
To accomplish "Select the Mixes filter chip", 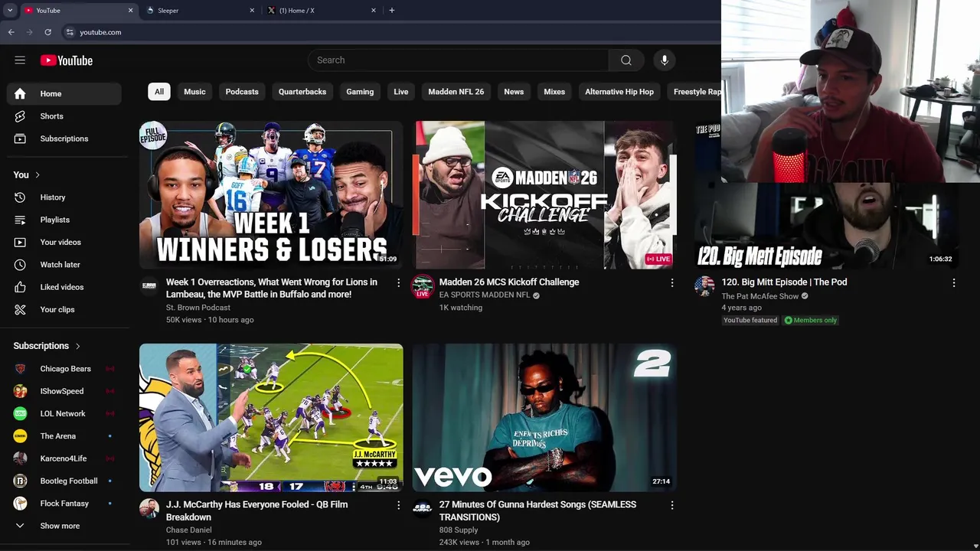I will pyautogui.click(x=554, y=92).
